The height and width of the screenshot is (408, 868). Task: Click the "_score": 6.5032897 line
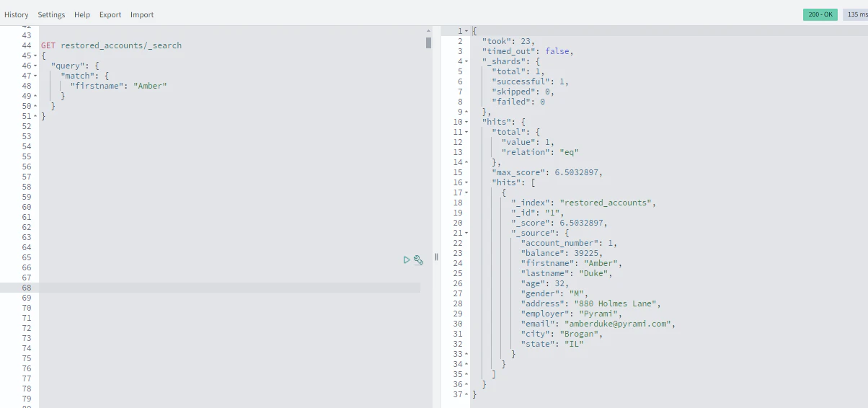point(559,223)
